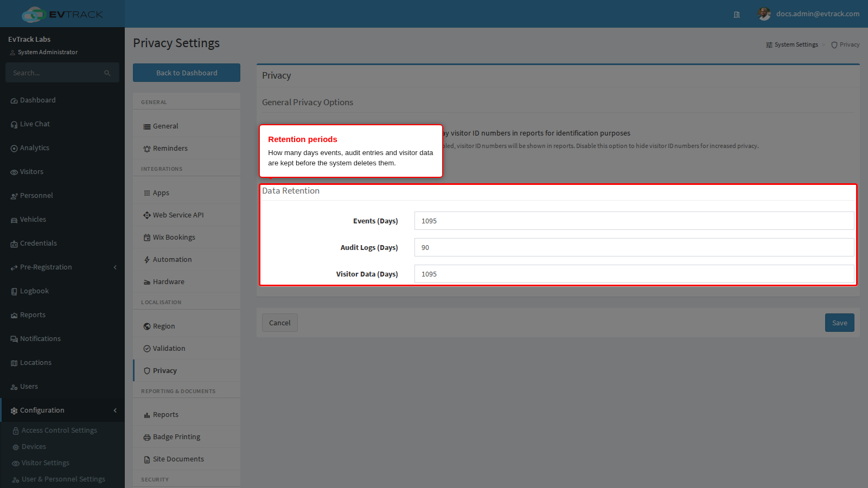The image size is (868, 488).
Task: Click the Hardware icon
Action: tap(147, 282)
